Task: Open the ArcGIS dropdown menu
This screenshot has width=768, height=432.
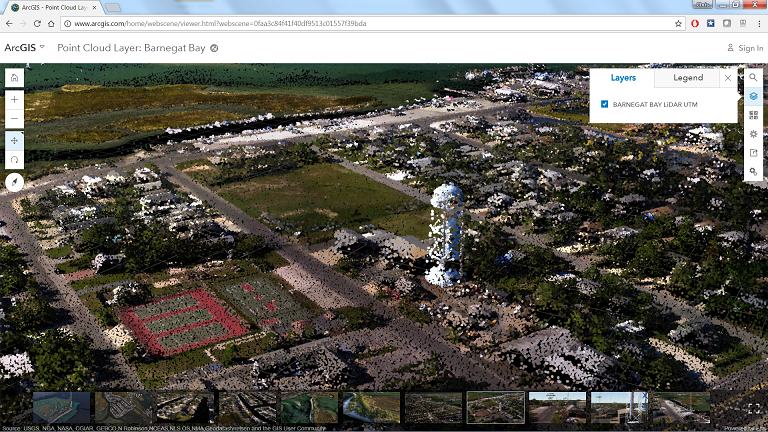Action: 24,48
